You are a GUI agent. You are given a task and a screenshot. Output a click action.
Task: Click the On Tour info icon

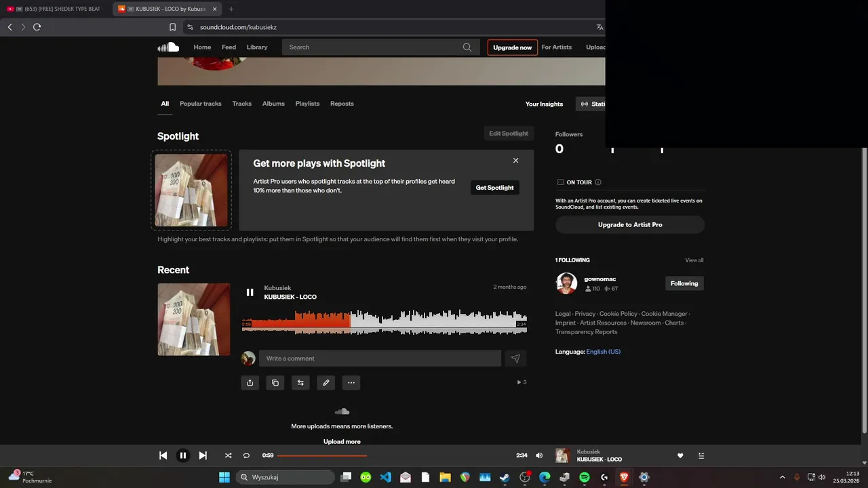point(597,182)
